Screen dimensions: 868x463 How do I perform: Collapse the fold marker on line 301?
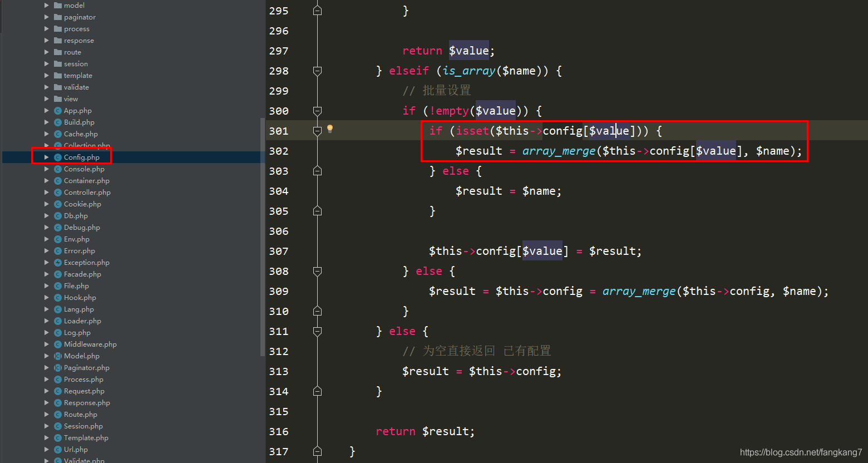pyautogui.click(x=317, y=131)
